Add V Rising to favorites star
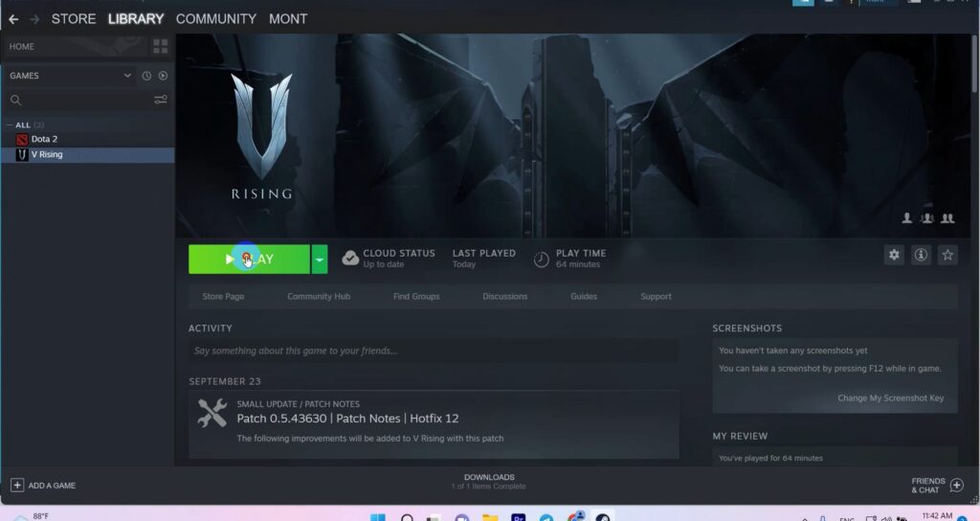The height and width of the screenshot is (521, 980). click(947, 255)
